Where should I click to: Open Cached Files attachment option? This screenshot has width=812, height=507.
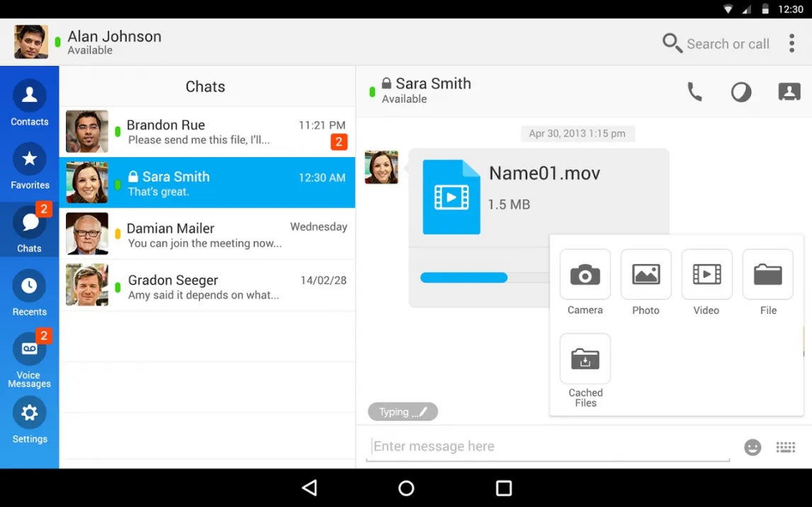(585, 358)
